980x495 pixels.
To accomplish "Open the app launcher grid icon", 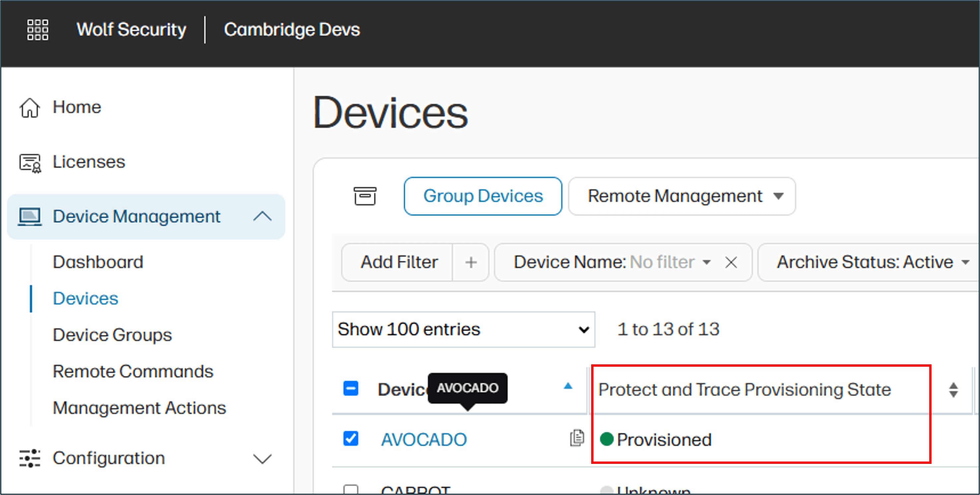I will (37, 29).
